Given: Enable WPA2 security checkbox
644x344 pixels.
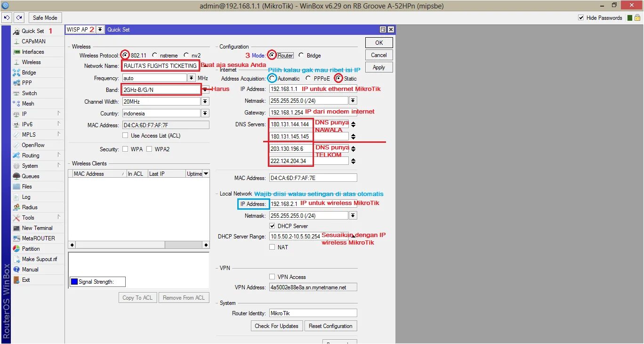Looking at the screenshot, I should pos(149,149).
